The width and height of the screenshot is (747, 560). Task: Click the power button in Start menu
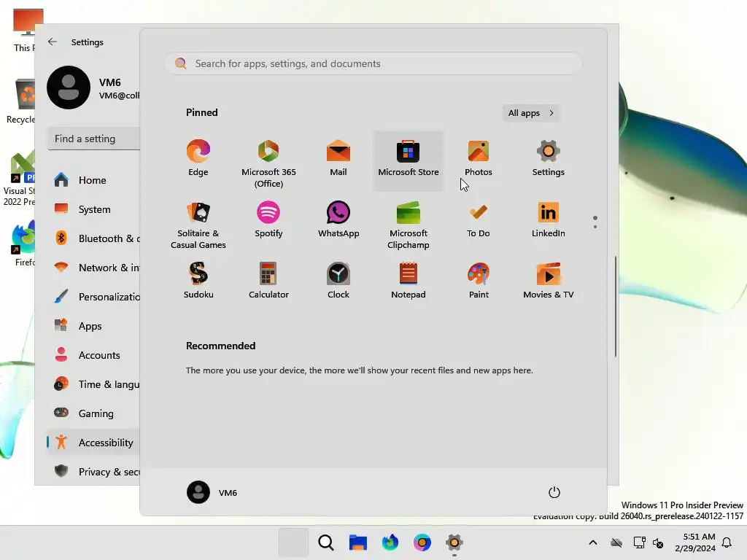click(x=554, y=492)
